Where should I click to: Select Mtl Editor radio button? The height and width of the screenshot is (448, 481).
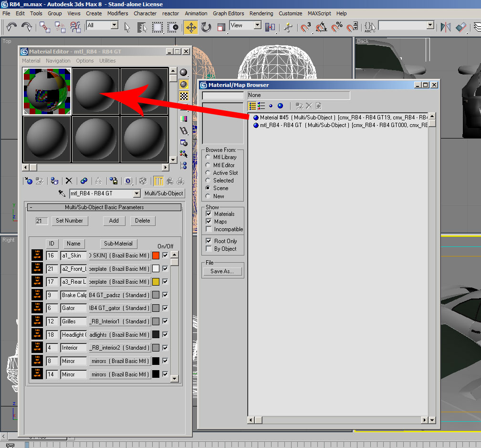208,165
